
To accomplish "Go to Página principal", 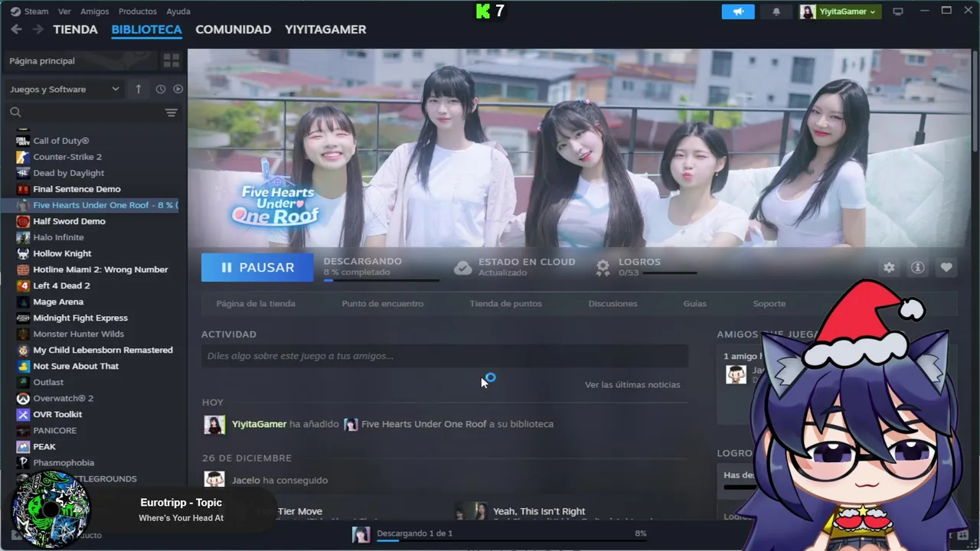I will coord(42,60).
